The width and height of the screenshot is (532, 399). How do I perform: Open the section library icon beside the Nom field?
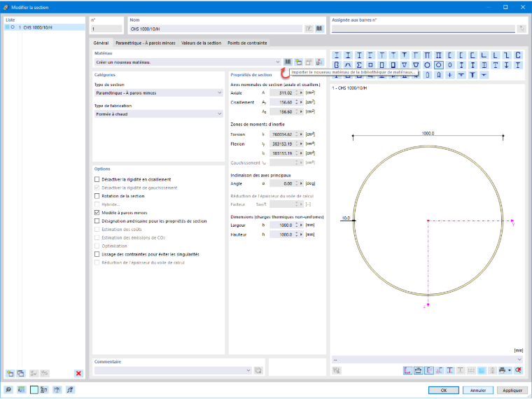coord(319,29)
